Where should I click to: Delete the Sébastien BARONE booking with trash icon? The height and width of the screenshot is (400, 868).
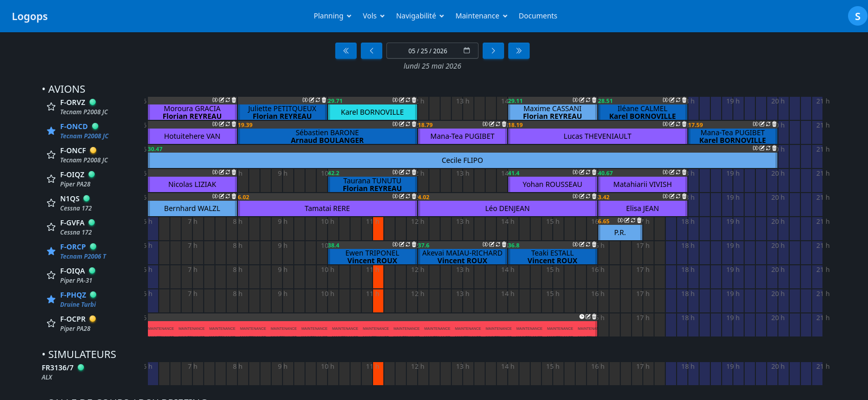point(414,124)
